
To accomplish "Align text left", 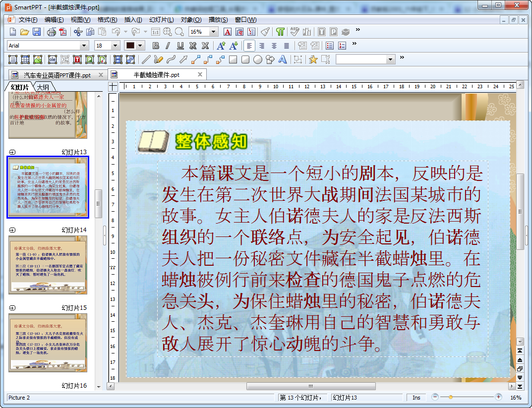I will click(249, 46).
